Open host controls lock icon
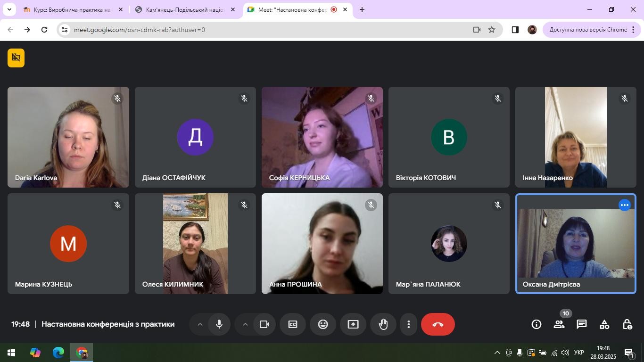Screen dimensions: 644x362 [627, 324]
